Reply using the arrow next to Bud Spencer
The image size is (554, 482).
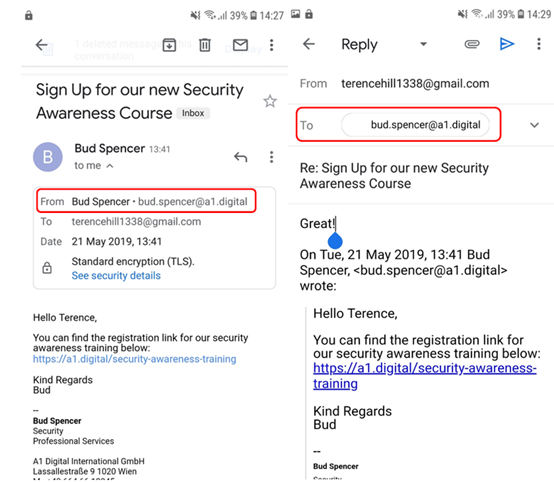point(241,157)
